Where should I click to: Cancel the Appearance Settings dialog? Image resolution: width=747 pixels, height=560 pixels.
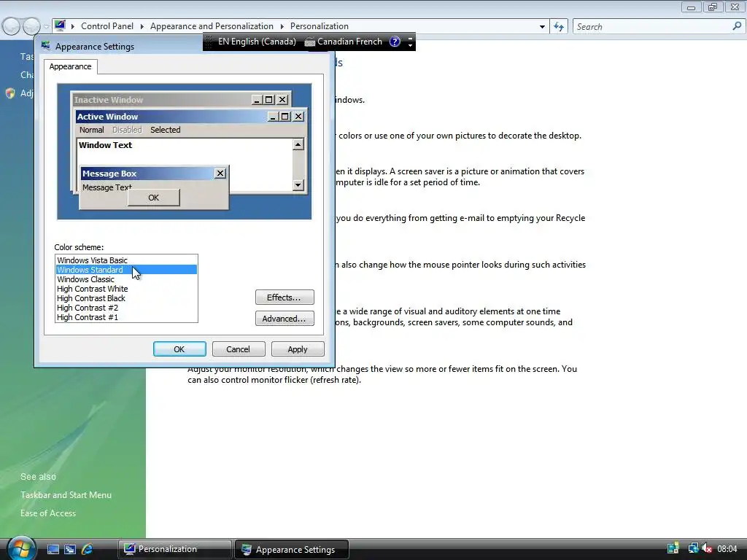[x=239, y=349]
